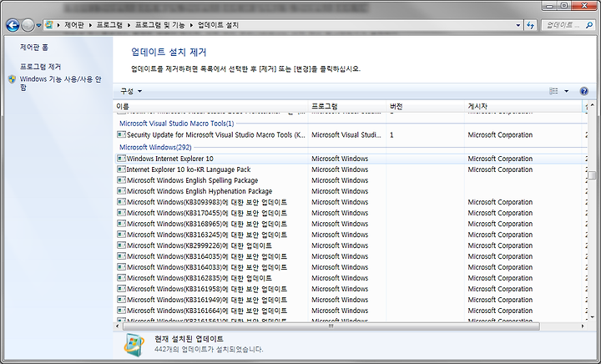Click icon of the KB3161958 update
601x364 pixels.
[x=121, y=289]
